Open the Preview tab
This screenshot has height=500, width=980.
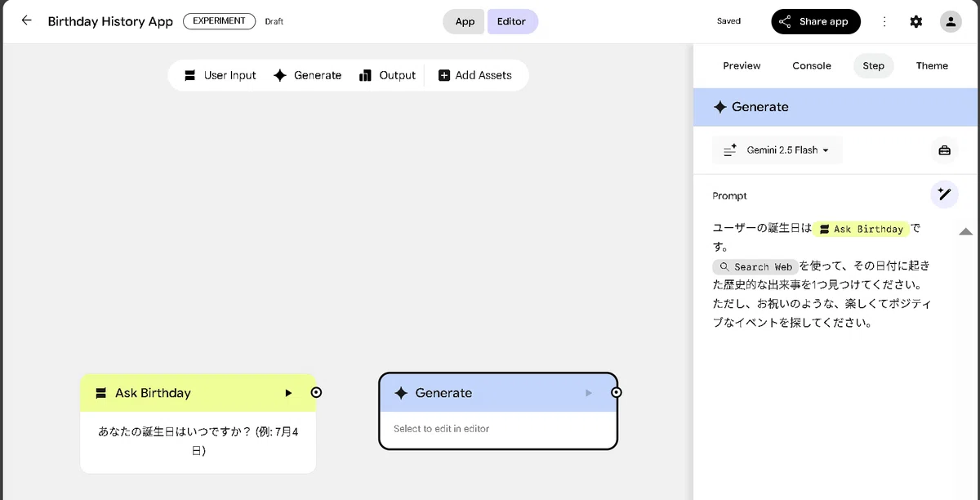coord(742,66)
